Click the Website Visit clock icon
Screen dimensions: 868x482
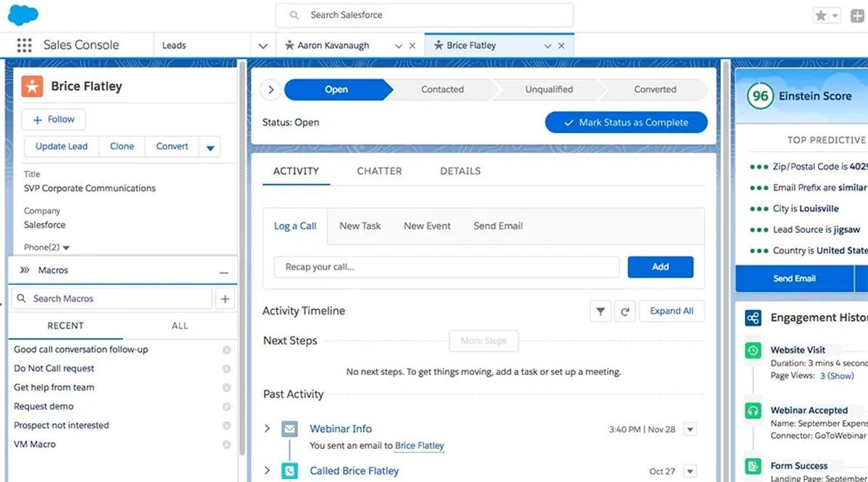(753, 350)
